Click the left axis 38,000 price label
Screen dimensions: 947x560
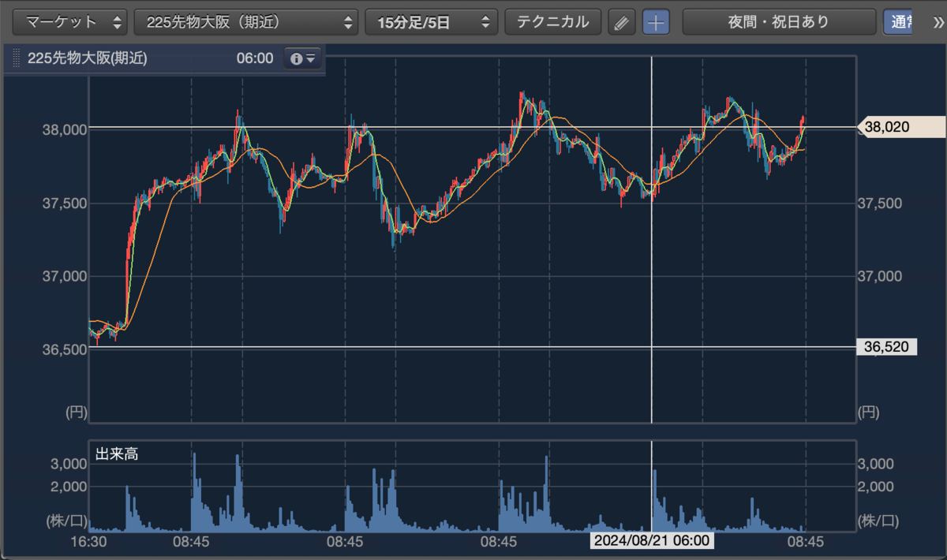63,129
